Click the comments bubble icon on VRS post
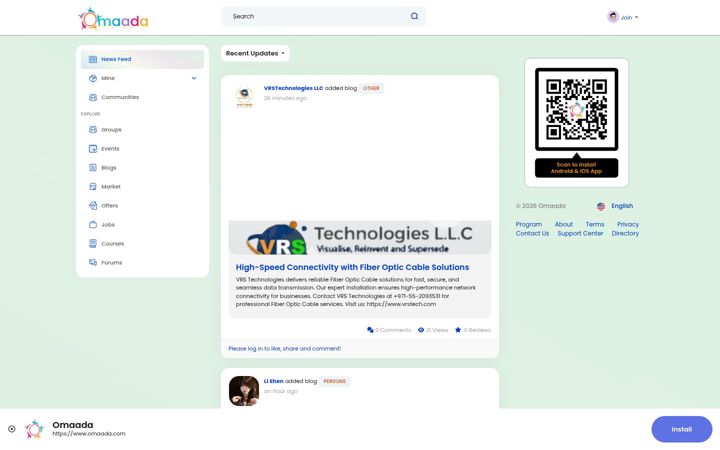The height and width of the screenshot is (450, 720). [x=370, y=330]
